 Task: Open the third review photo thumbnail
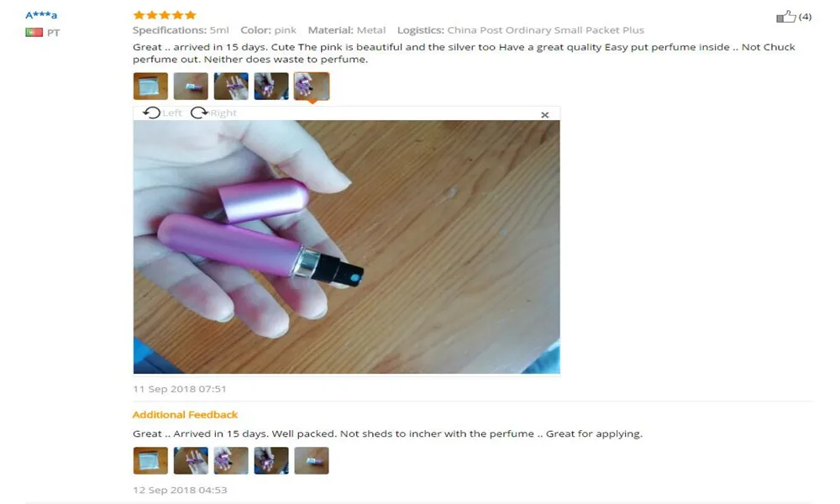click(x=231, y=87)
